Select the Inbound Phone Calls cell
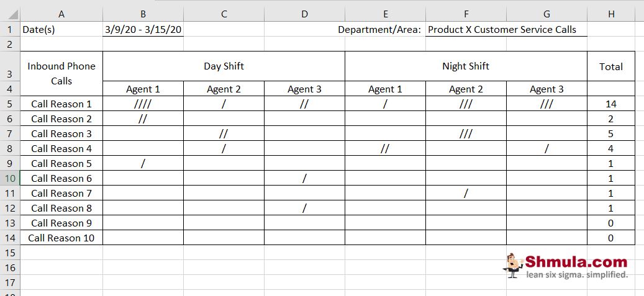Image resolution: width=644 pixels, height=296 pixels. (x=61, y=73)
